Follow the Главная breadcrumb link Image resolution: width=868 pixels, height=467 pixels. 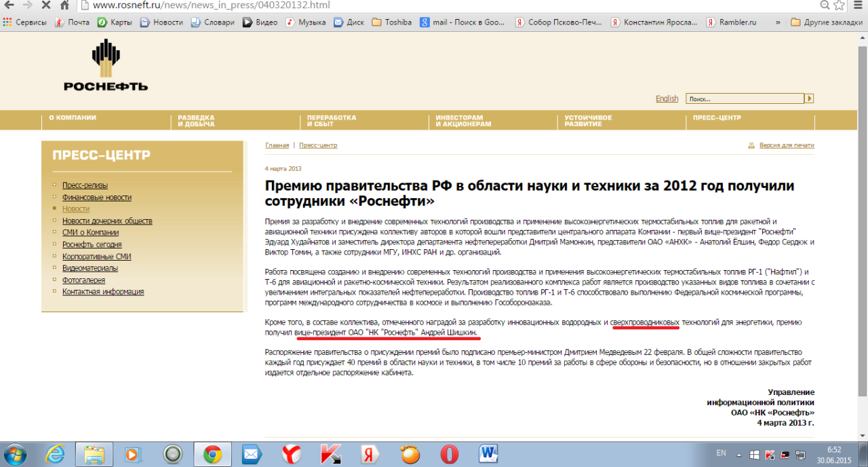(277, 145)
